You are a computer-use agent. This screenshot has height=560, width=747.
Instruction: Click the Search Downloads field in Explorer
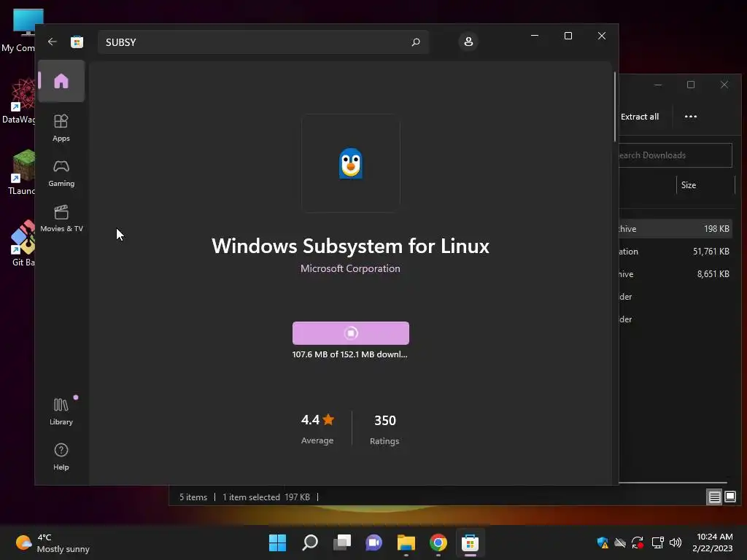click(x=675, y=155)
